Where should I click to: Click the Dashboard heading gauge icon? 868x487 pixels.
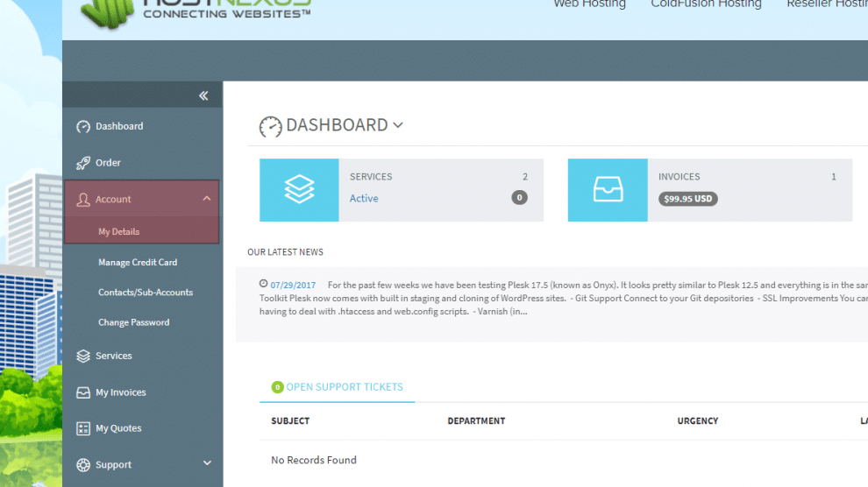coord(270,127)
